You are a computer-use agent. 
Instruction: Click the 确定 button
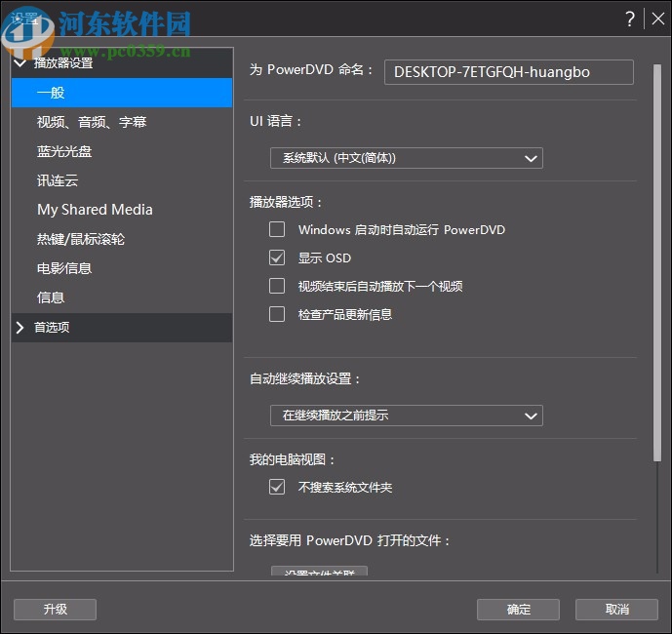tap(518, 610)
